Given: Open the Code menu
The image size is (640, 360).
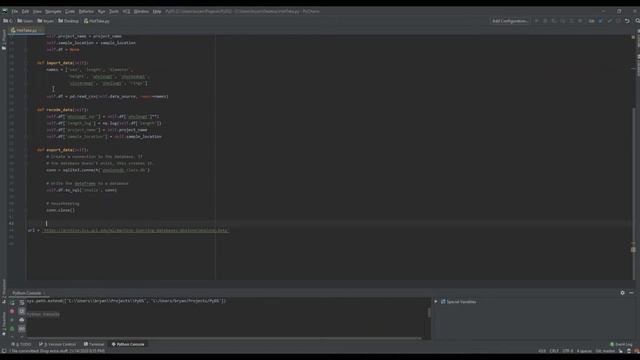Looking at the screenshot, I should point(70,11).
